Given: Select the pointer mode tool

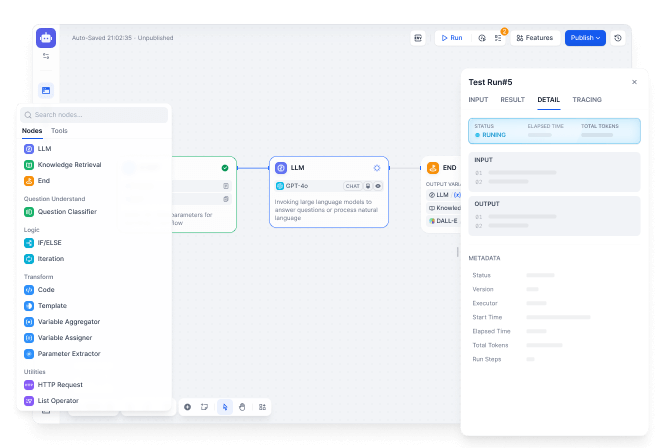Looking at the screenshot, I should [225, 407].
